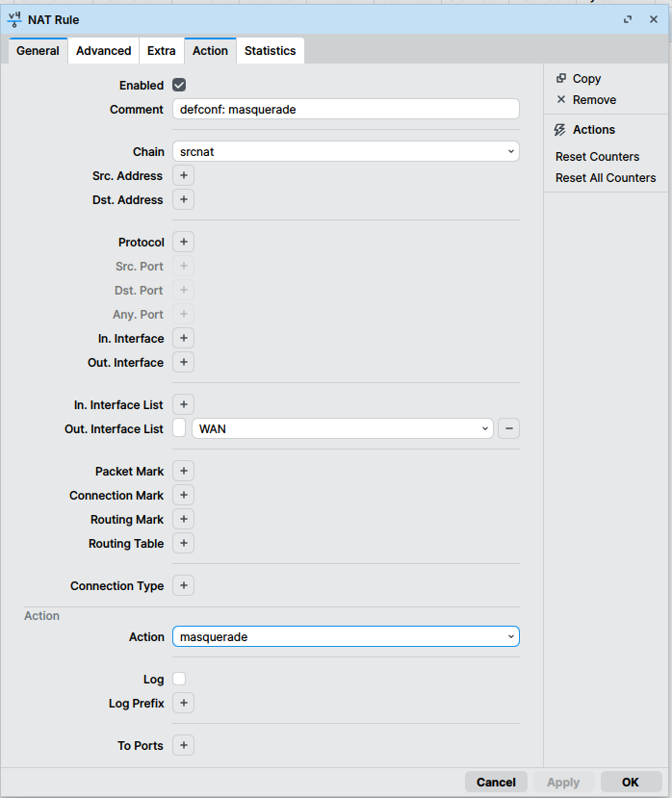Open the Chain srcnat dropdown
The image size is (672, 798).
click(346, 152)
